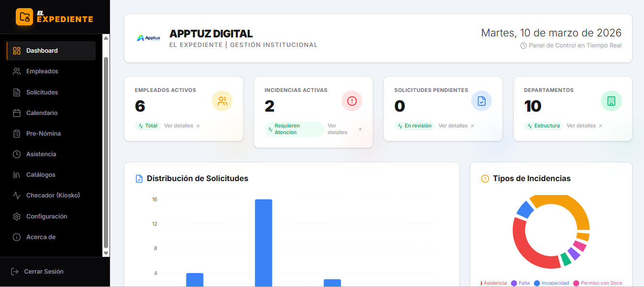Click the Permiso con Goce legend entry
Screen dimensions: 644x287
point(598,283)
